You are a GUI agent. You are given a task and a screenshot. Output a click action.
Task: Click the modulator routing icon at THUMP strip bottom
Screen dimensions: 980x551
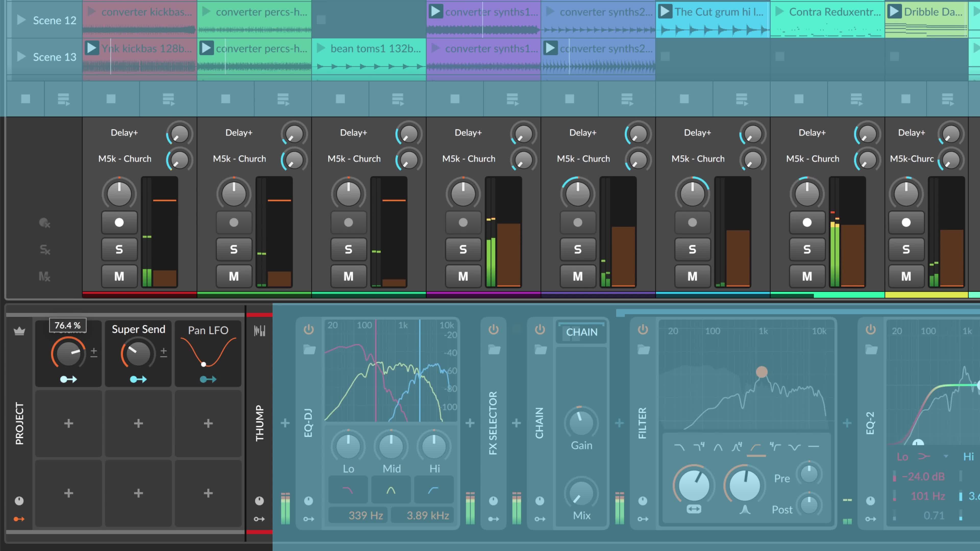[260, 519]
